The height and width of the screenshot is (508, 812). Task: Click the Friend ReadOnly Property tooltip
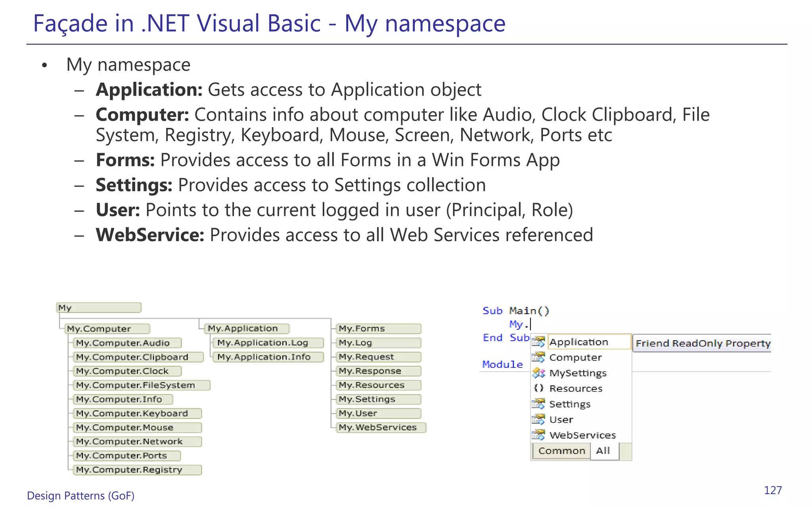tap(702, 343)
